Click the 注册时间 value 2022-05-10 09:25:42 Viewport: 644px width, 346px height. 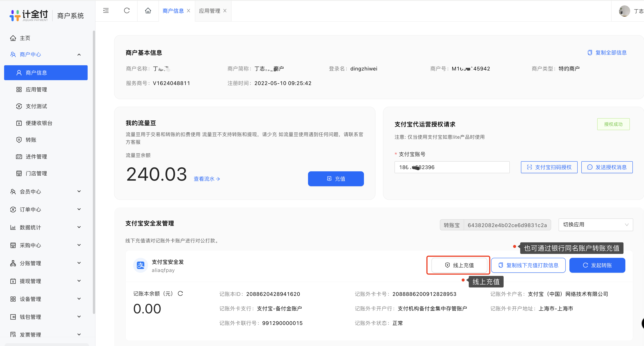pyautogui.click(x=283, y=83)
